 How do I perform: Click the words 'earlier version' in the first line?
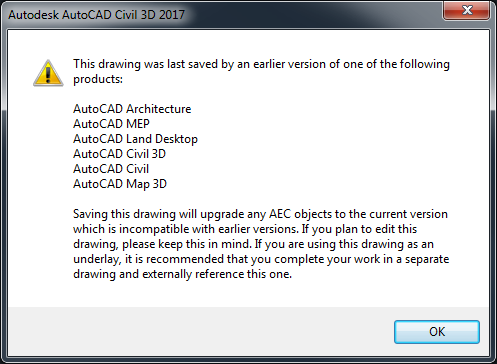coord(289,64)
